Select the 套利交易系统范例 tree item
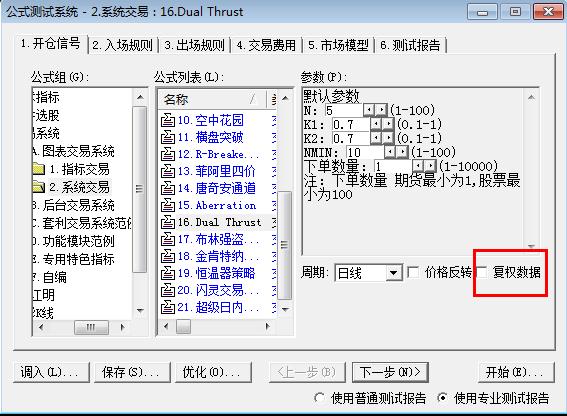This screenshot has height=416, width=567. point(82,223)
